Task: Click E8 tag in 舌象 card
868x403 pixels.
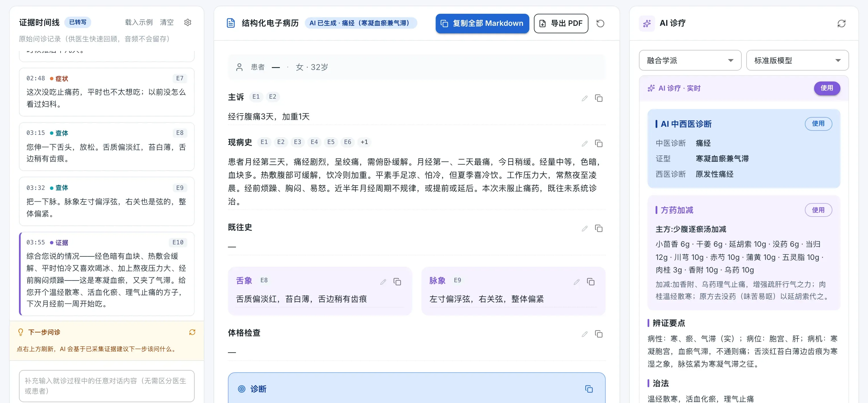Action: (x=264, y=280)
